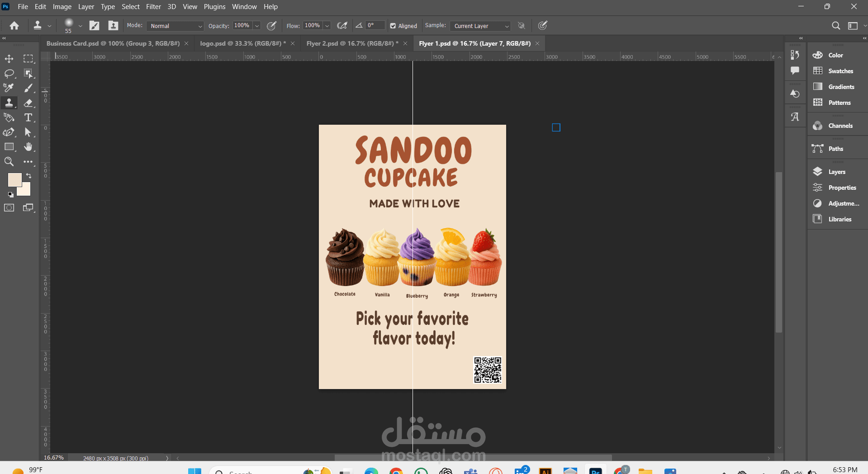This screenshot has width=868, height=474.
Task: Select the Path Selection tool
Action: coord(28,132)
